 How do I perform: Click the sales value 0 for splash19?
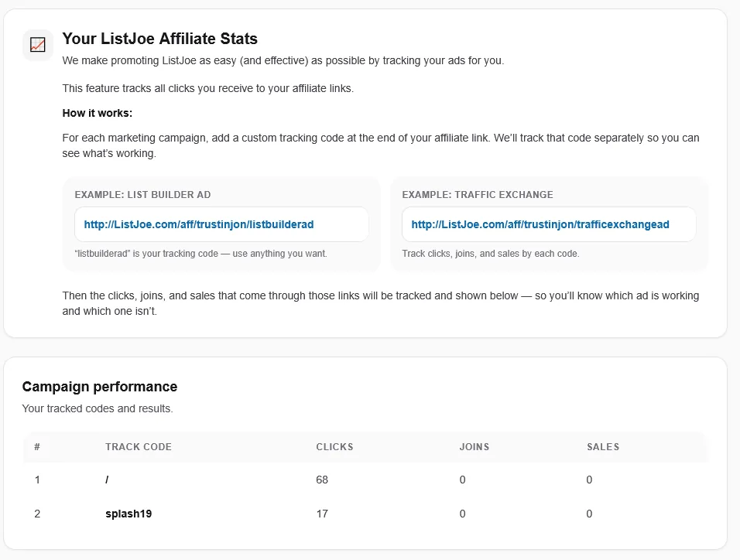[x=589, y=514]
